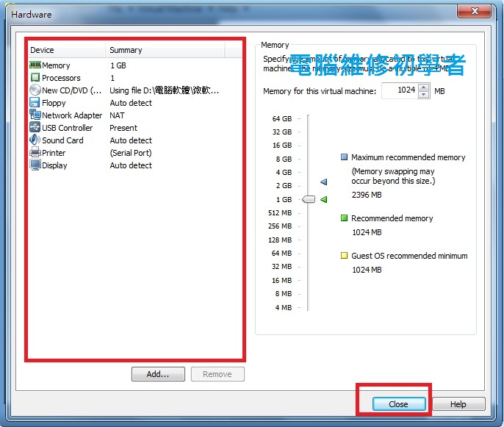Select the Floppy row label
Screen dimensions: 504x427
(x=54, y=103)
